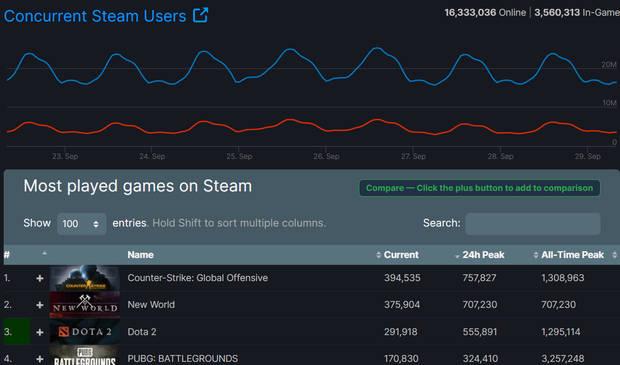The image size is (620, 365).
Task: Open the Concurrent Steam Users heading link
Action: [x=95, y=16]
